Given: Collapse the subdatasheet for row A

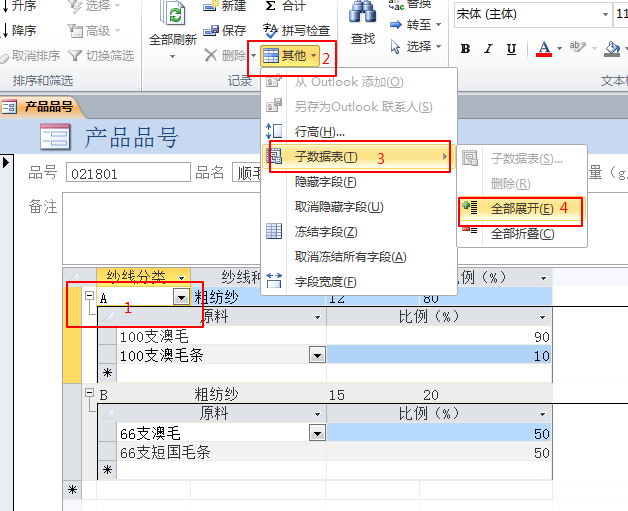Looking at the screenshot, I should 89,296.
